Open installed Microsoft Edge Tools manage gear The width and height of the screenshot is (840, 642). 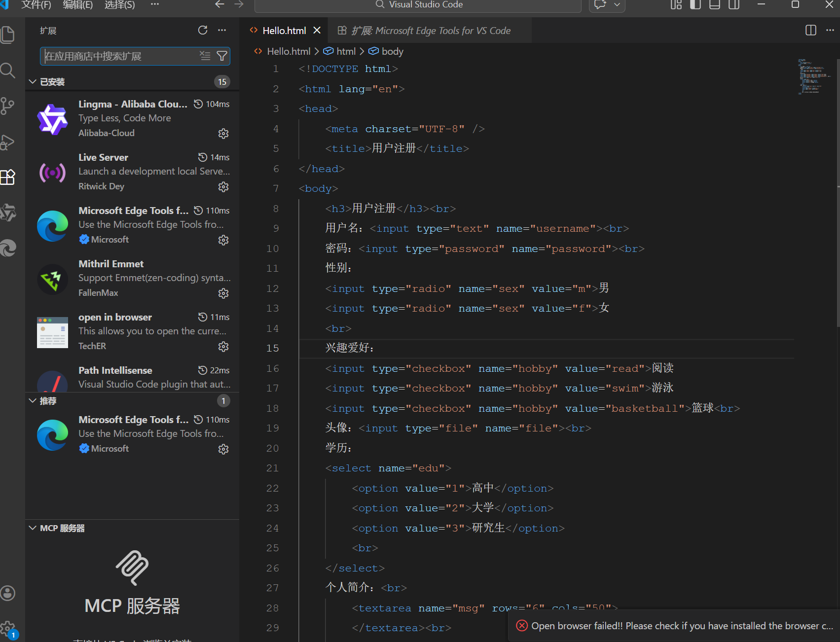[223, 240]
